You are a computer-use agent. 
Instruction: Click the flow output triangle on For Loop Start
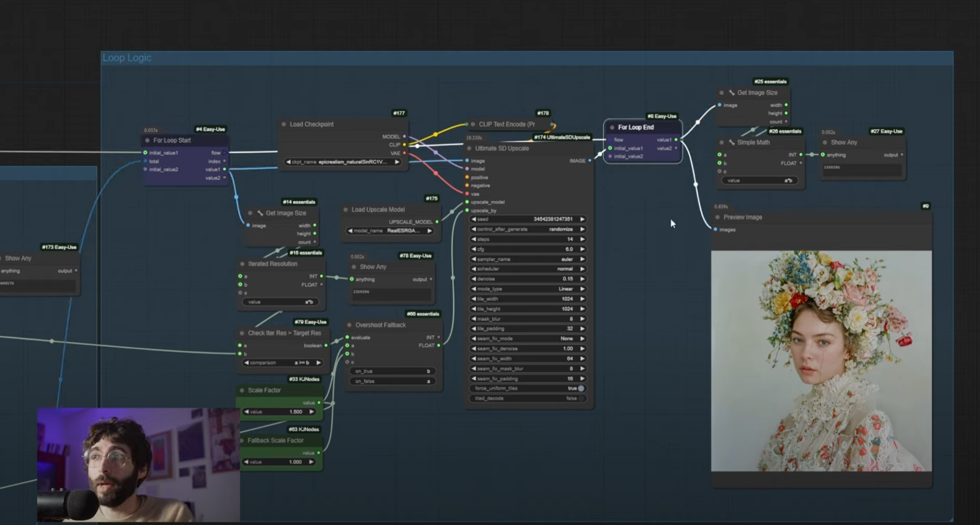(225, 153)
